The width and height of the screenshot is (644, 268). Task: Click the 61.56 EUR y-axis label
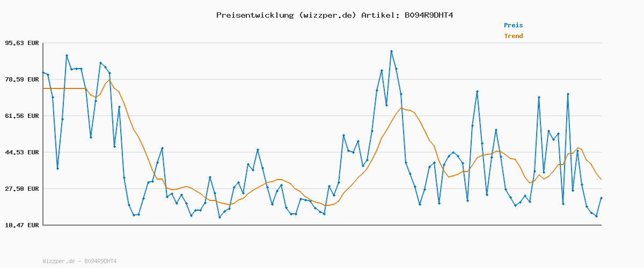(22, 116)
